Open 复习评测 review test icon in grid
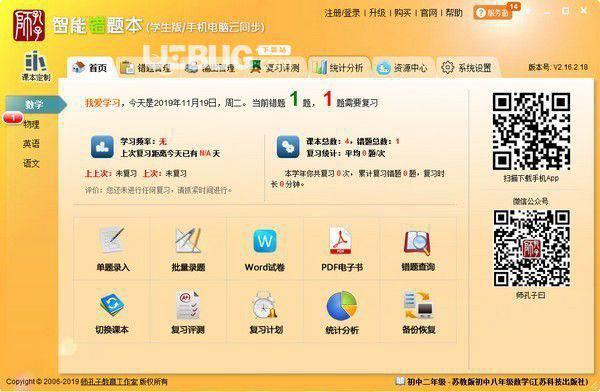This screenshot has width=600, height=392. point(188,305)
